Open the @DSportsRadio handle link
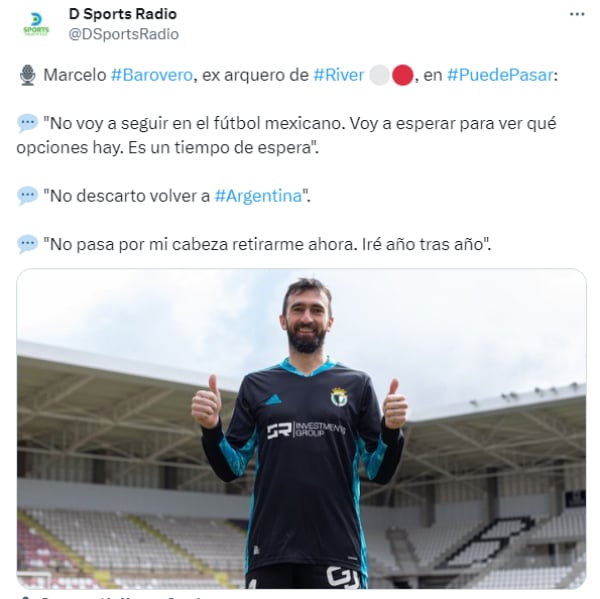 pyautogui.click(x=124, y=34)
